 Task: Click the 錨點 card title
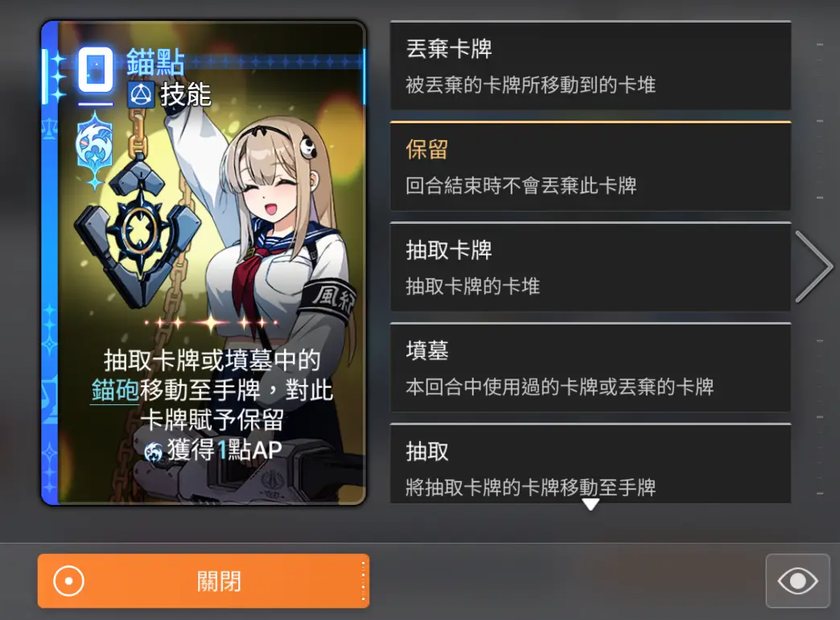(x=156, y=62)
